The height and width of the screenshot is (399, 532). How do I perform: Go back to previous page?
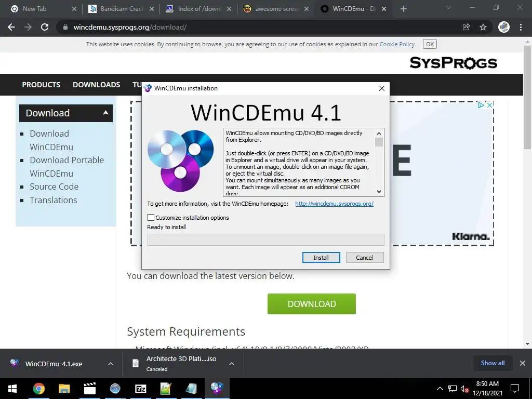click(x=11, y=27)
